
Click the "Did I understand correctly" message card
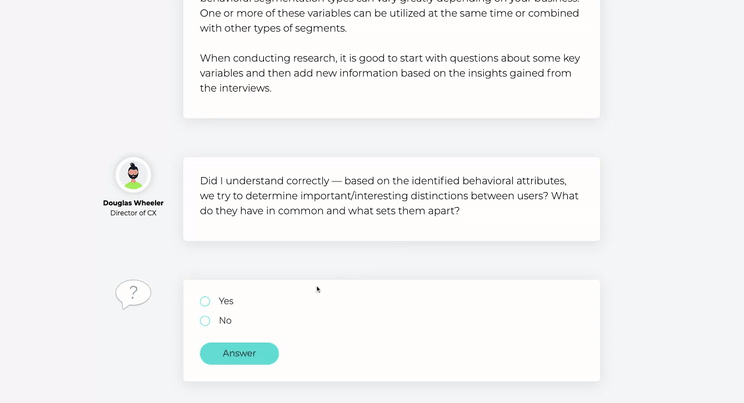391,199
